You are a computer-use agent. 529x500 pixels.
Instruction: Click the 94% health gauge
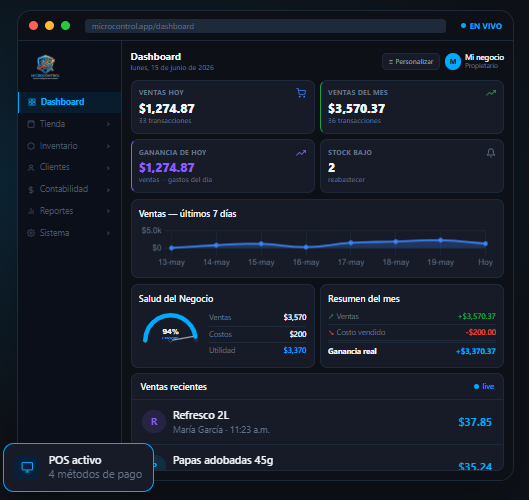pyautogui.click(x=170, y=328)
